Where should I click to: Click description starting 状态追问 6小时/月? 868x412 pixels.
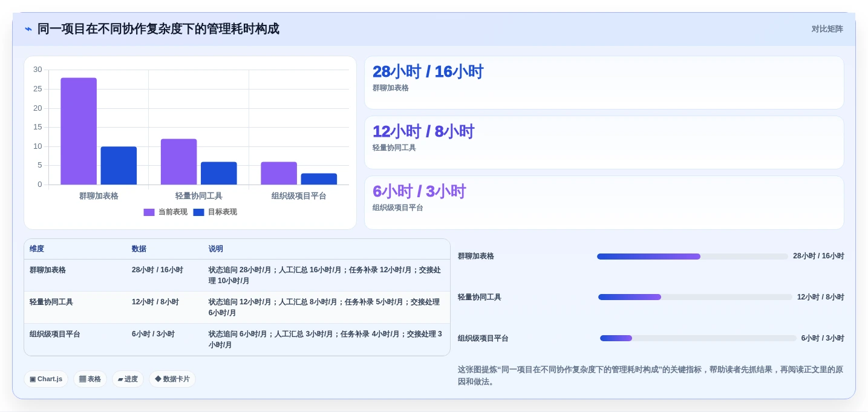325,339
